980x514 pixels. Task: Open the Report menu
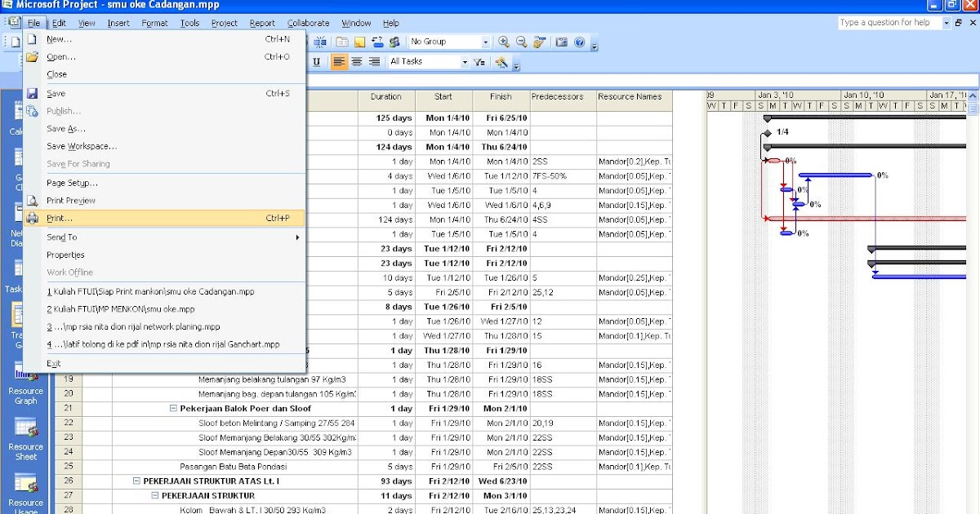tap(263, 23)
